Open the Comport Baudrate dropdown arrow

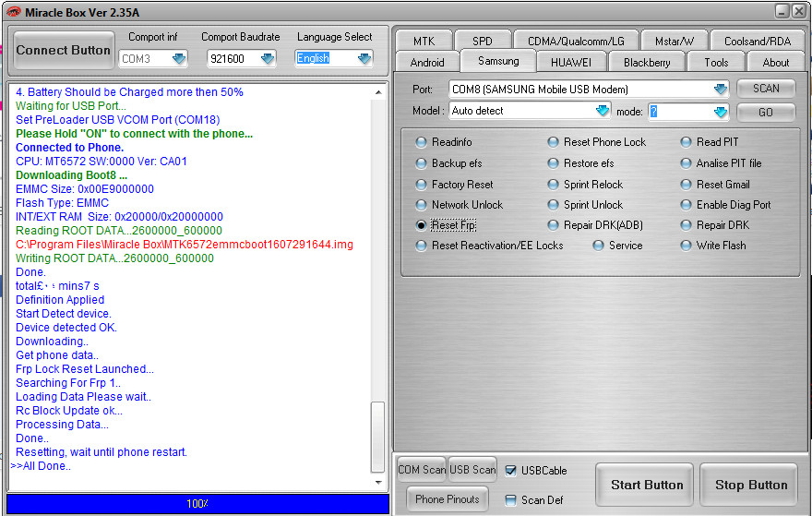(x=268, y=58)
